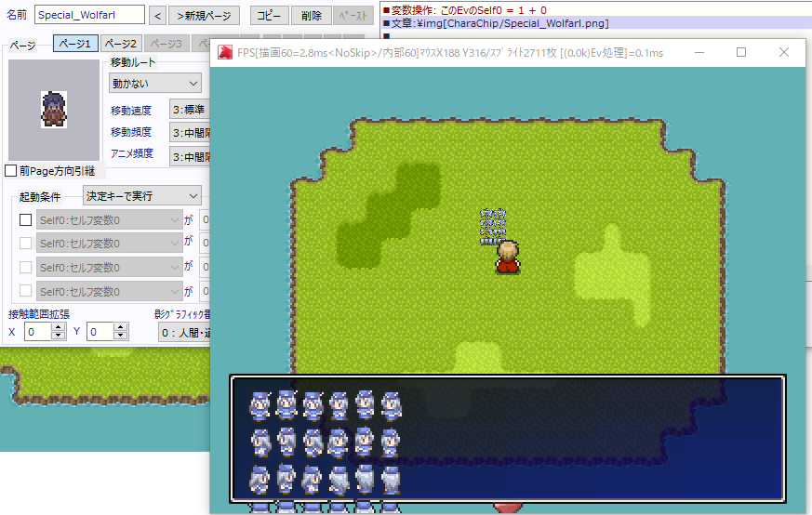
Task: Increment the contact range X spinner
Action: click(x=59, y=327)
